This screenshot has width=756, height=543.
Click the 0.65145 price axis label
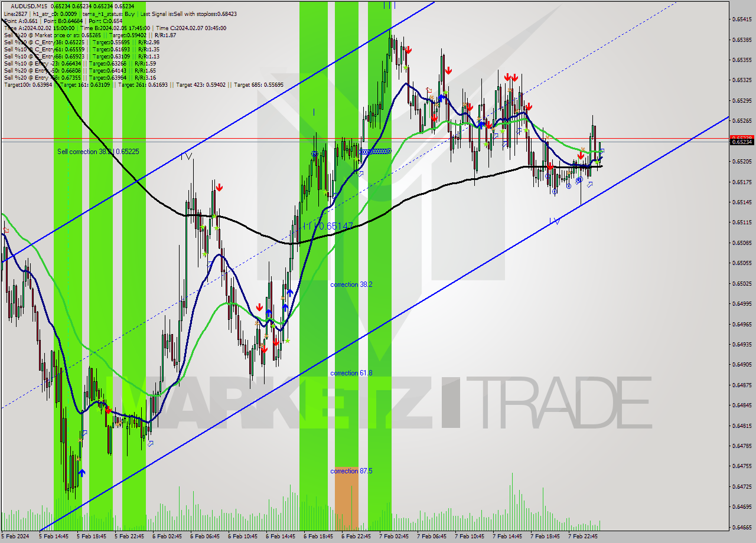(742, 202)
